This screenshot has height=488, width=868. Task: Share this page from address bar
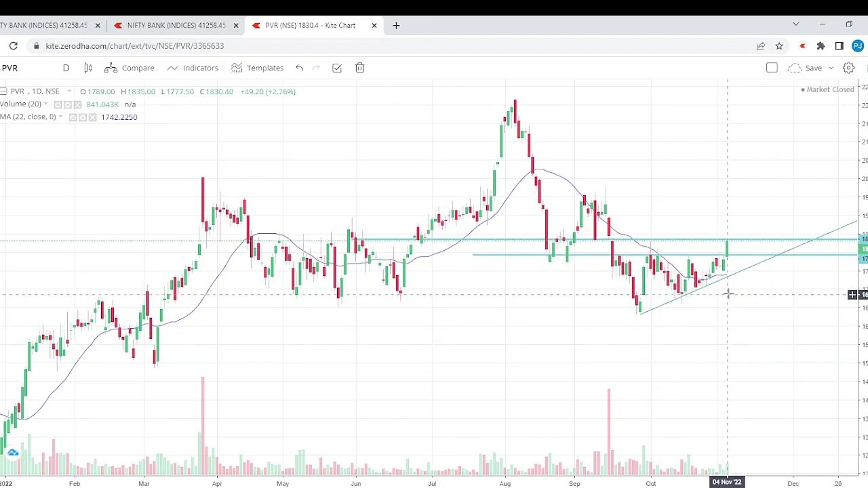pos(761,45)
